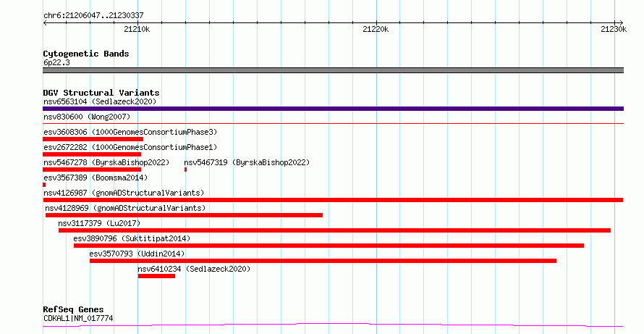
Task: Click the red bar for esv2672282
Action: coord(92,154)
